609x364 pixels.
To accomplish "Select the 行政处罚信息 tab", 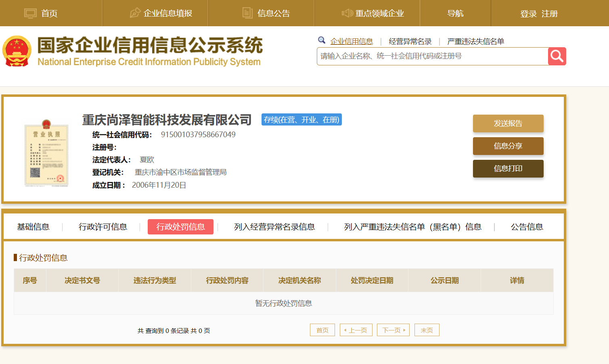I will [x=180, y=227].
